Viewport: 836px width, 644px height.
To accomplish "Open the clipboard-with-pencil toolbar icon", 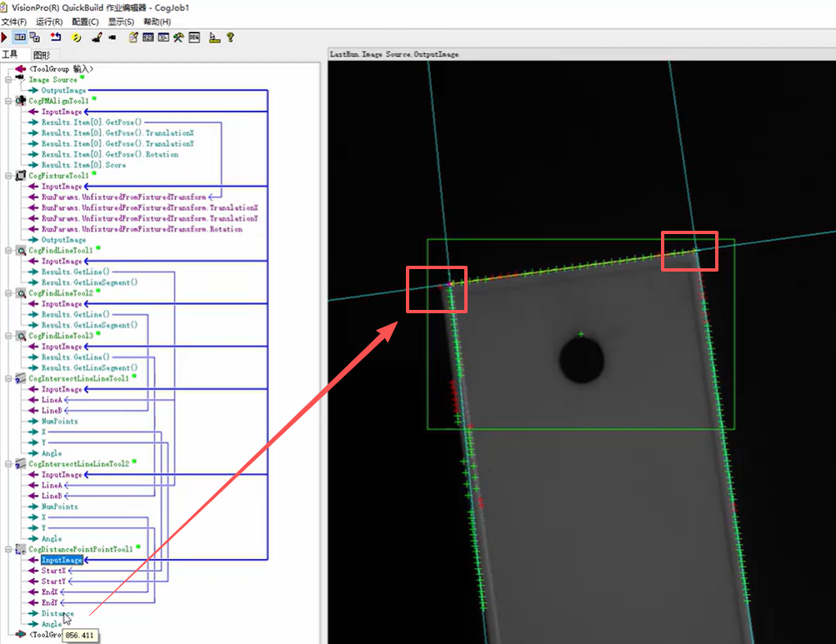I will 133,37.
